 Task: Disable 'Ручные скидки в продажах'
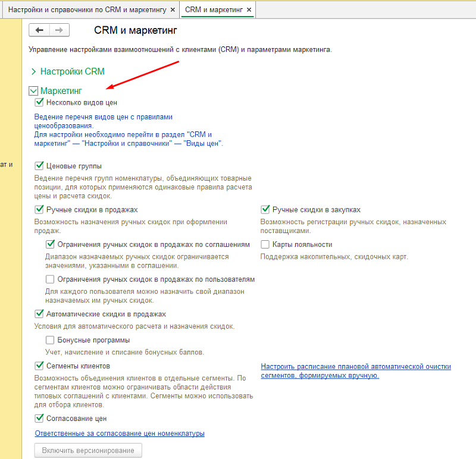click(40, 209)
